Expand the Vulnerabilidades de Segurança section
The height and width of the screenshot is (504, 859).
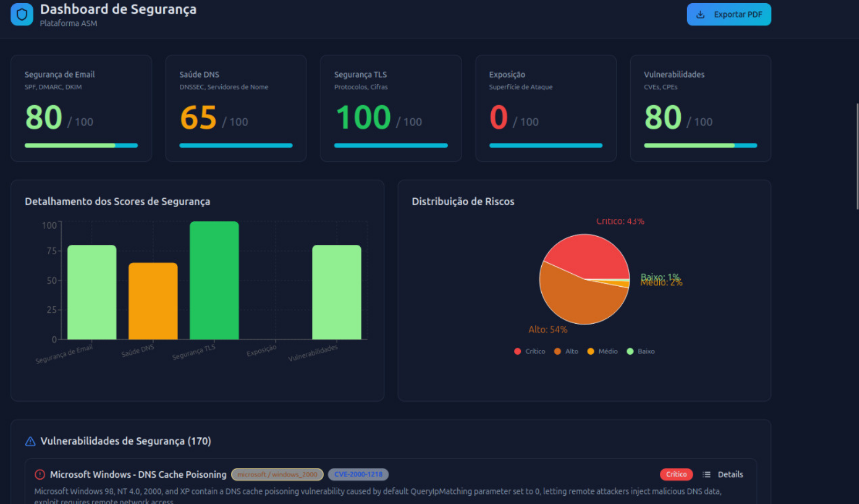coord(126,441)
